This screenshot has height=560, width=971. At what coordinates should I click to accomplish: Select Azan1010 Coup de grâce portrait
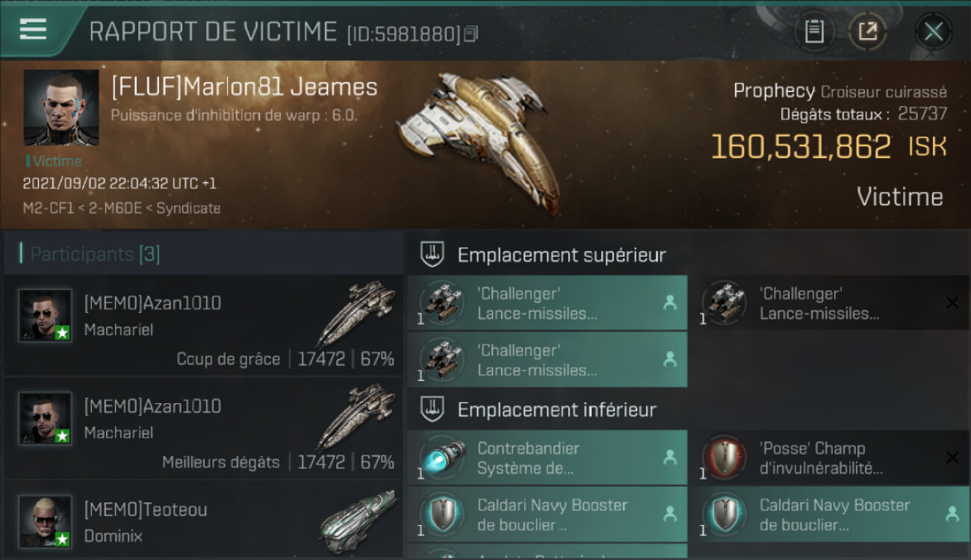(x=45, y=316)
